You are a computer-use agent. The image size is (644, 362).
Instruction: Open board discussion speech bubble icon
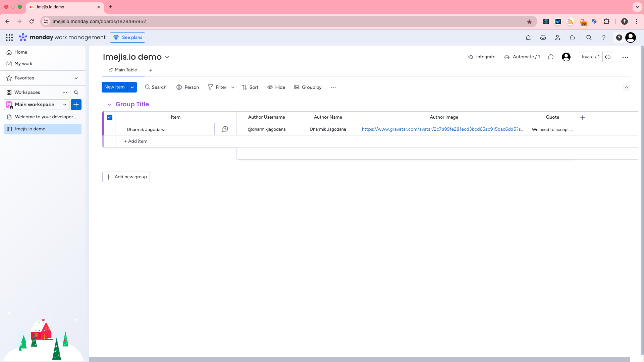(x=551, y=57)
